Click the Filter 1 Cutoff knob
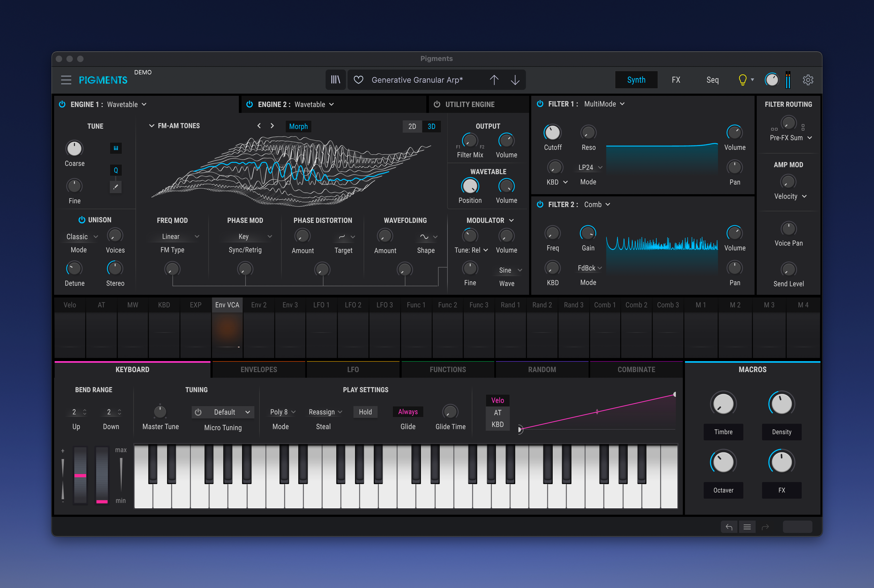Screen dimensions: 874x588 point(552,132)
